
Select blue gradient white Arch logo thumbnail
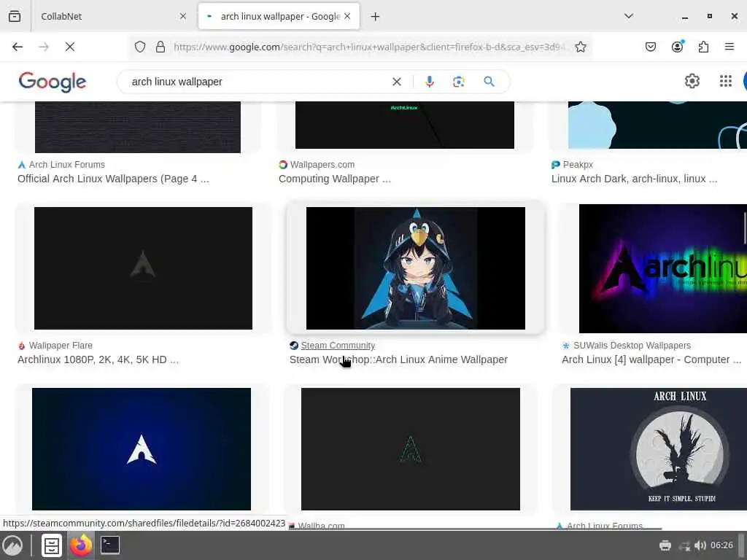click(x=142, y=449)
